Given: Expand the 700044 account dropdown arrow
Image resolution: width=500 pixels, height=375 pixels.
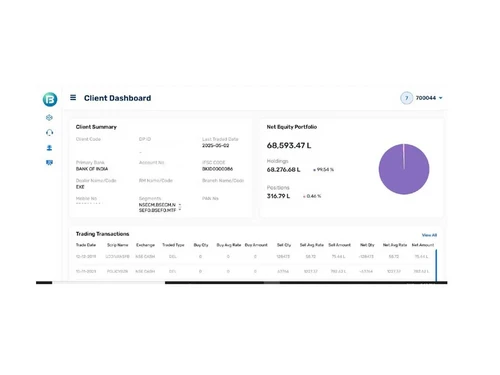Looking at the screenshot, I should click(x=441, y=98).
